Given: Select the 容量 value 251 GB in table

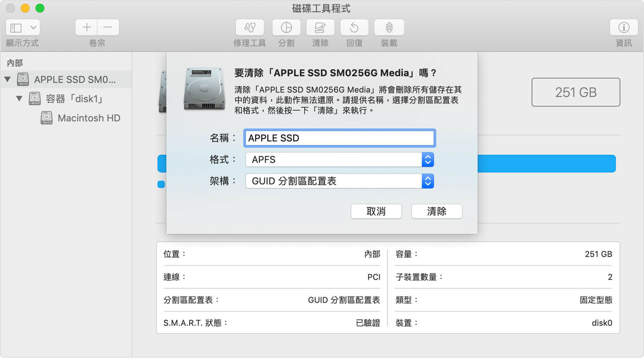Looking at the screenshot, I should pyautogui.click(x=598, y=254).
